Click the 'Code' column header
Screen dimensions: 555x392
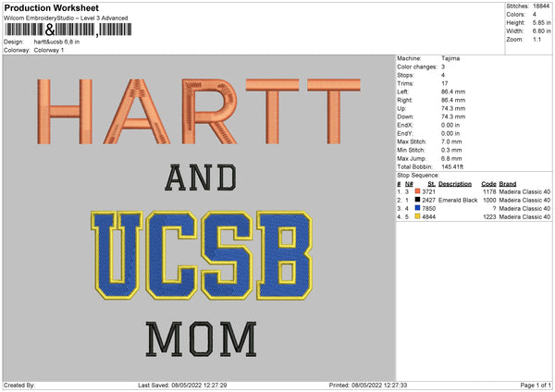pos(488,184)
